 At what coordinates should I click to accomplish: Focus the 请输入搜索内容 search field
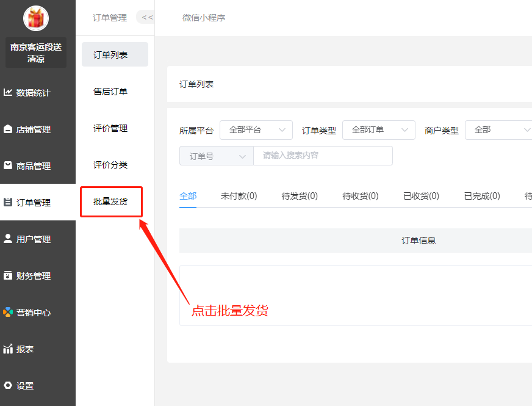[x=323, y=156]
